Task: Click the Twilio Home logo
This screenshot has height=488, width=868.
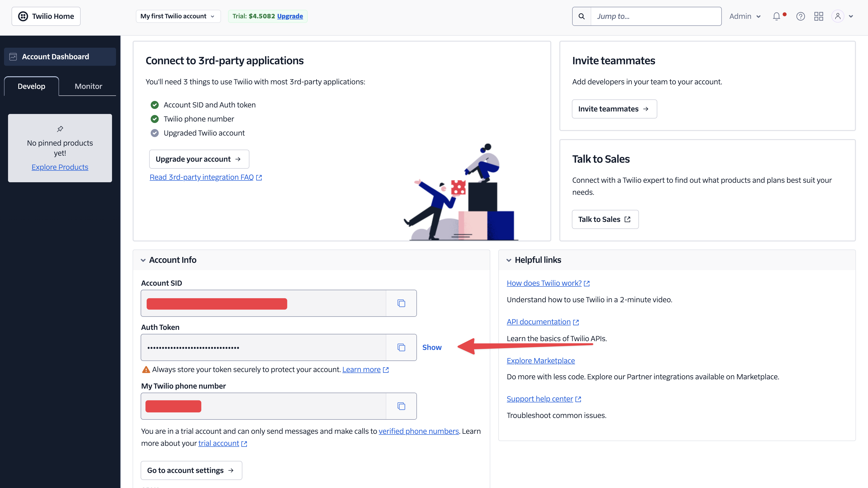Action: tap(46, 16)
